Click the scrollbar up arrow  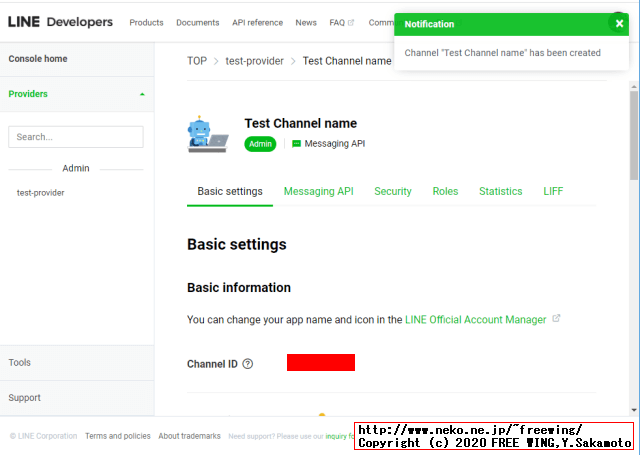[633, 87]
